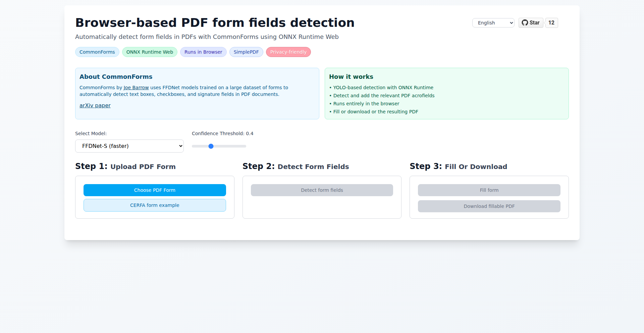Open the Joe Barrow link
This screenshot has height=333, width=644.
136,88
